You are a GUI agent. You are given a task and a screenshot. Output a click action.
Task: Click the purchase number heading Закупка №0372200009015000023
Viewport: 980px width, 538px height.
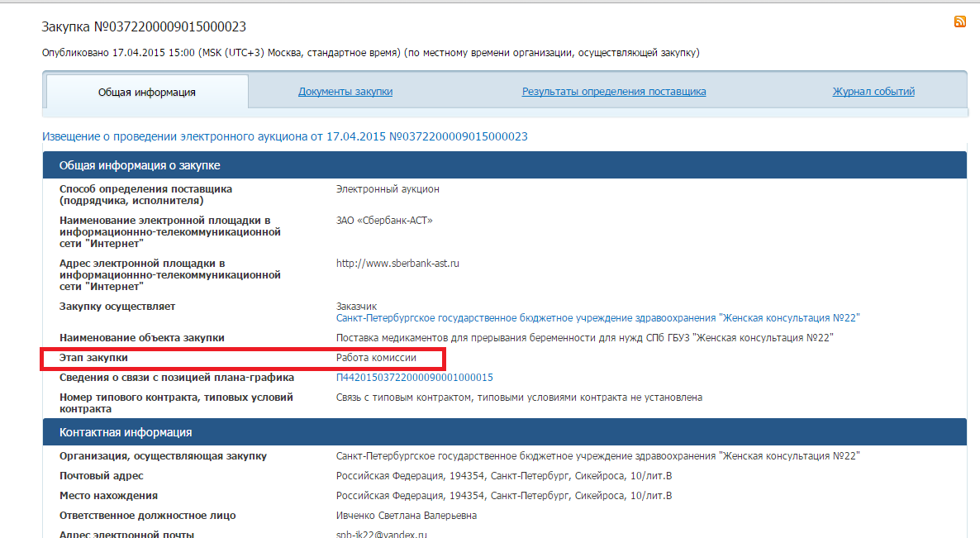(x=144, y=27)
